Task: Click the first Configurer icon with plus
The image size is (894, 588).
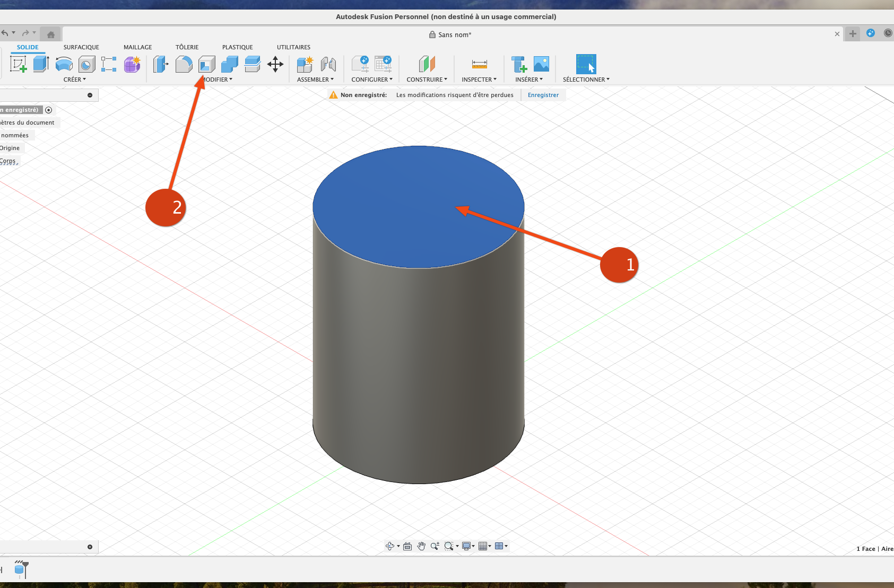Action: (361, 64)
